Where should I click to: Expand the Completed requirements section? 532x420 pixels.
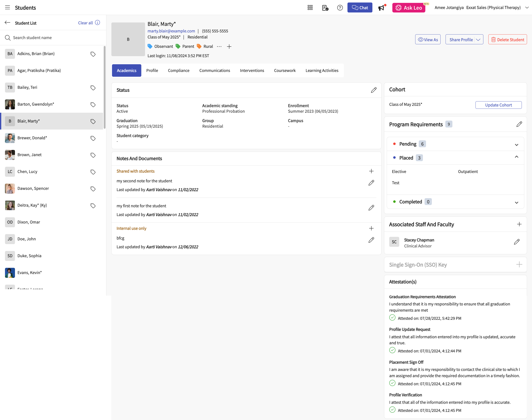click(x=516, y=202)
